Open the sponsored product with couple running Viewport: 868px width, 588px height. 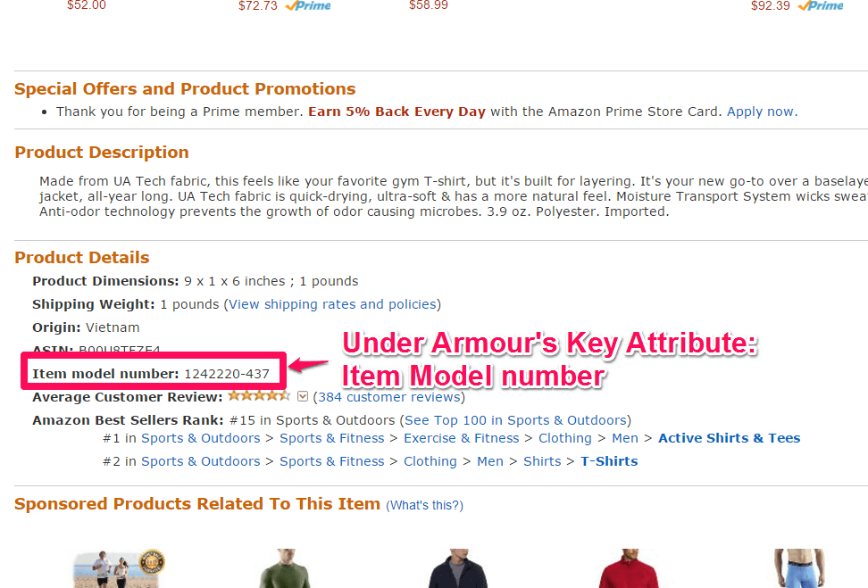(x=119, y=568)
